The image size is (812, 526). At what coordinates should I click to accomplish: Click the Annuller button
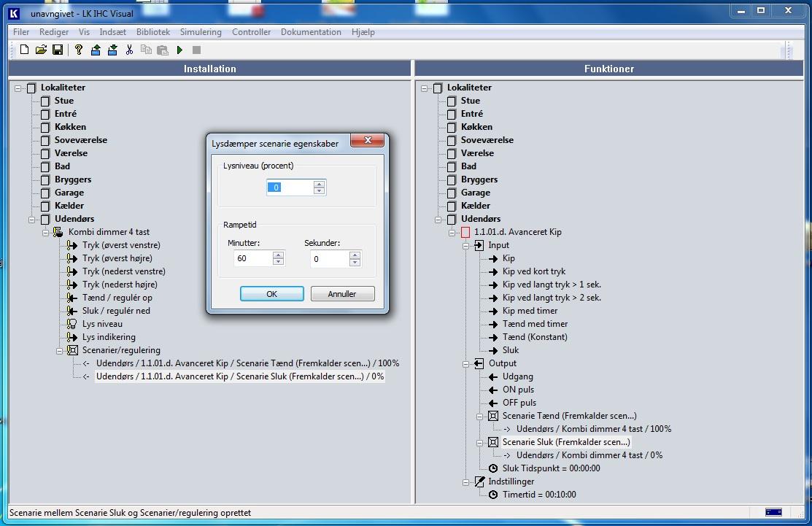[x=342, y=293]
